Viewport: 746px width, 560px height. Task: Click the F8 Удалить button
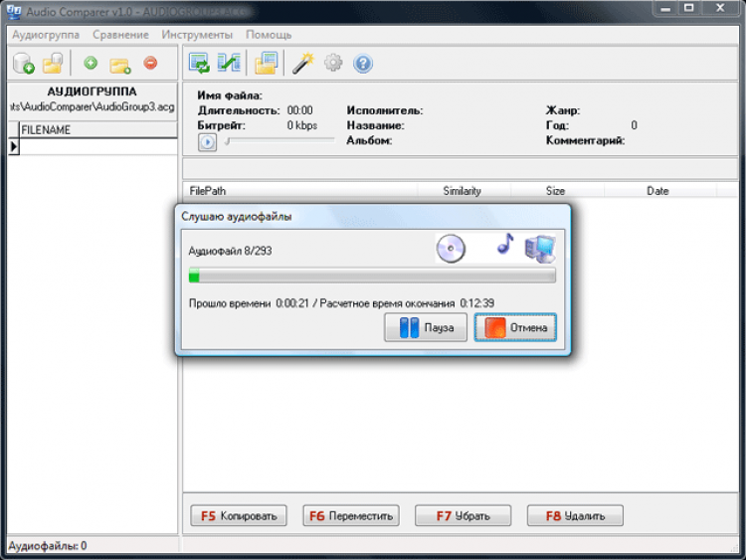click(575, 516)
